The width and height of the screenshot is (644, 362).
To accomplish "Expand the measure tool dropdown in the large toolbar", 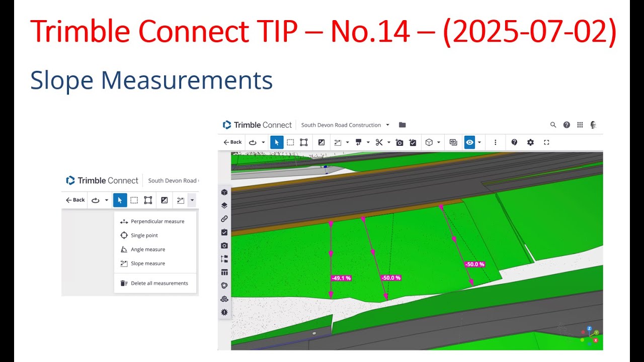I will click(x=347, y=142).
